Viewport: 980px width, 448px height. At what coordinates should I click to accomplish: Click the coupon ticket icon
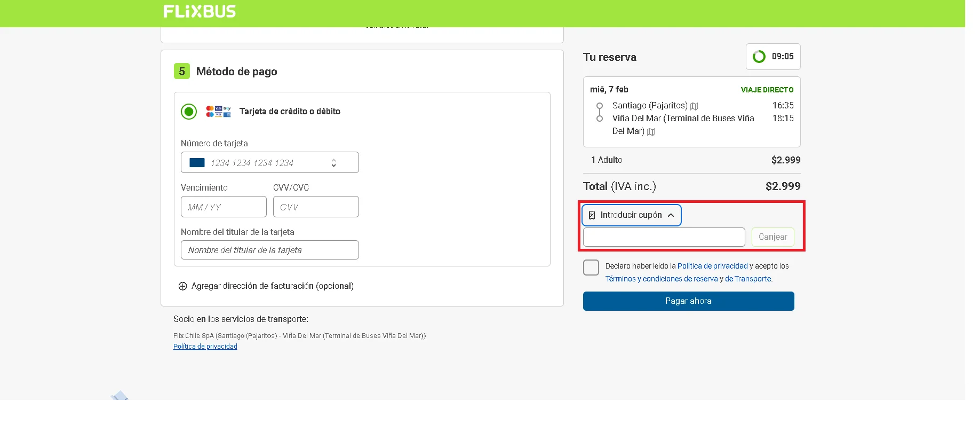coord(592,215)
